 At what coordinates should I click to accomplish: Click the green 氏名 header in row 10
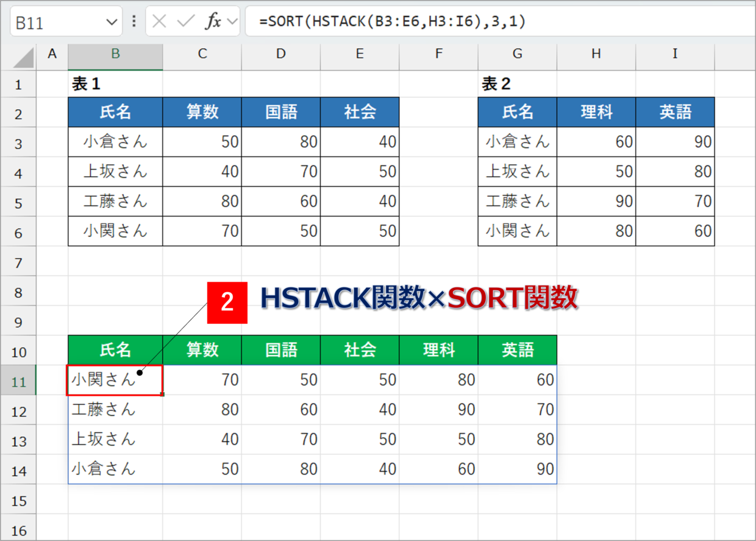pyautogui.click(x=115, y=350)
